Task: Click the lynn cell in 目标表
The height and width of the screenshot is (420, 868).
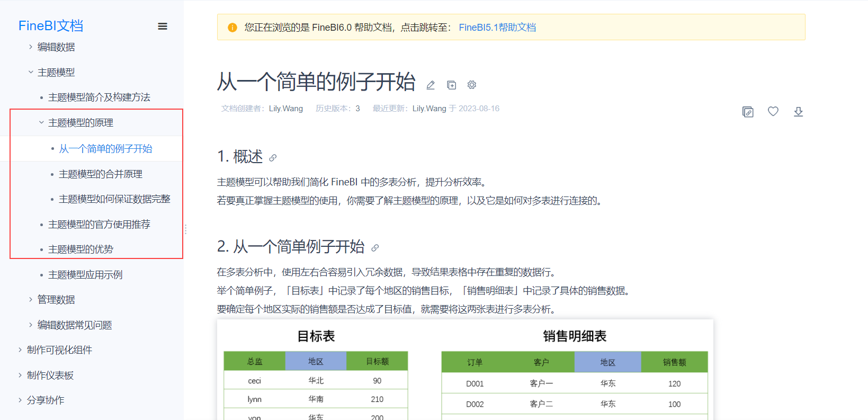Action: point(255,399)
